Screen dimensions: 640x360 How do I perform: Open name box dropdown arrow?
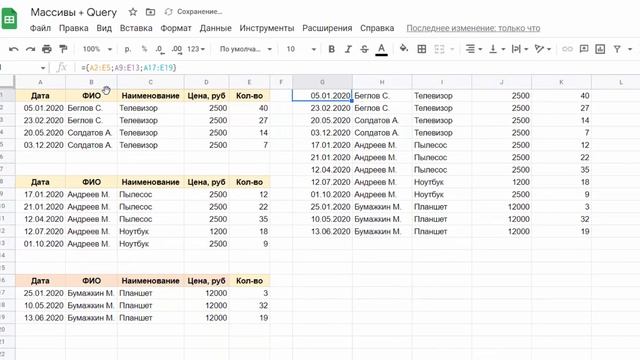43,68
